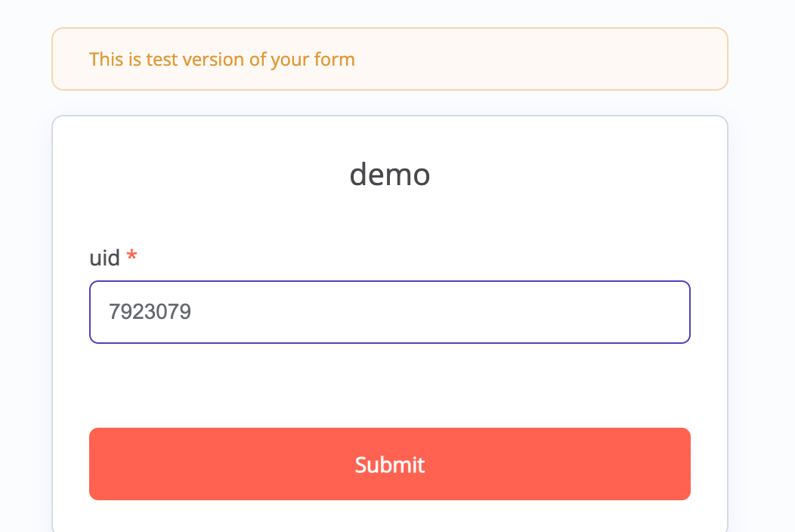Click the "uid" field label
Image resolution: width=795 pixels, height=532 pixels.
click(104, 258)
